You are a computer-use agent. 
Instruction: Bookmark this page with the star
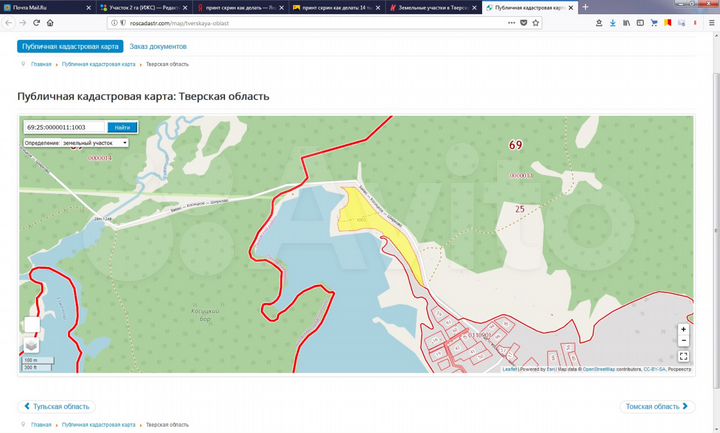(x=535, y=22)
